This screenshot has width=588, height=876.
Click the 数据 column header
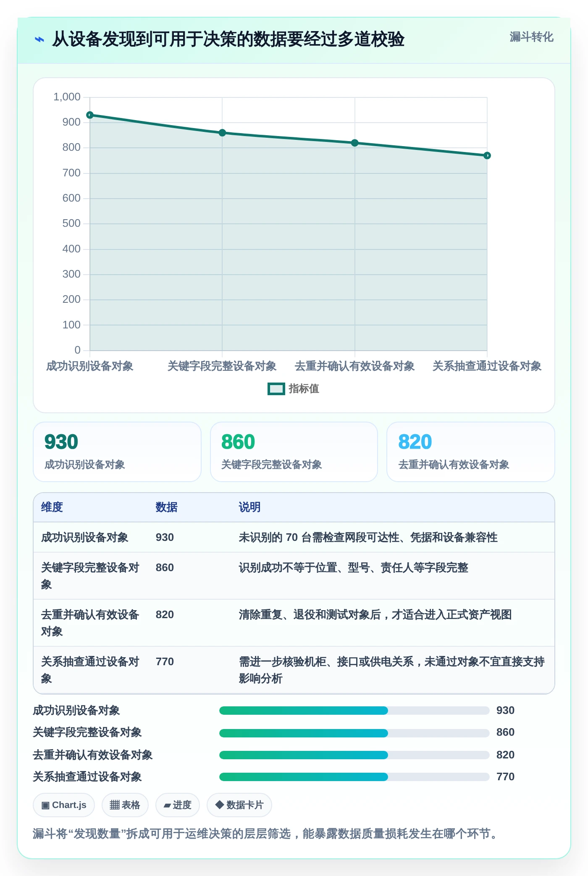pyautogui.click(x=166, y=507)
